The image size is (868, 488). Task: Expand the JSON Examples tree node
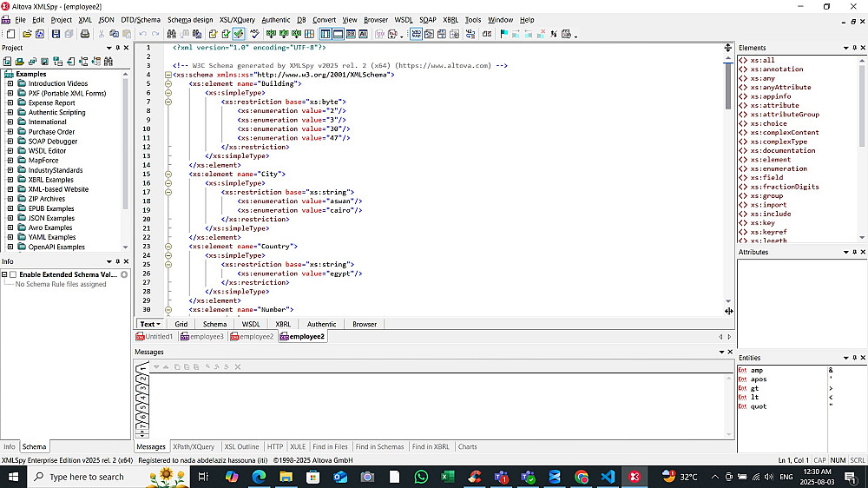click(x=11, y=218)
